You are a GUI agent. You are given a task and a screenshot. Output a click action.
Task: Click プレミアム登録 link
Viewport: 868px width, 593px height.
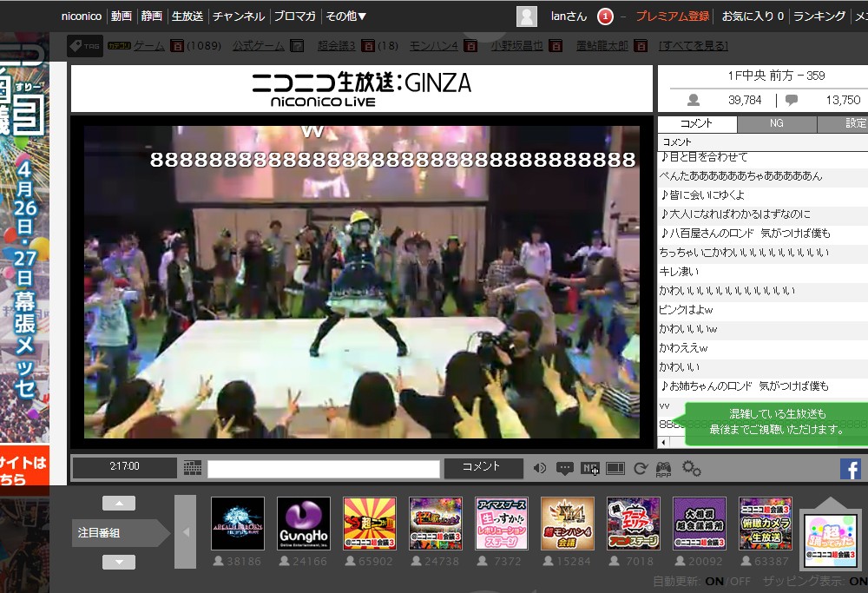(673, 16)
